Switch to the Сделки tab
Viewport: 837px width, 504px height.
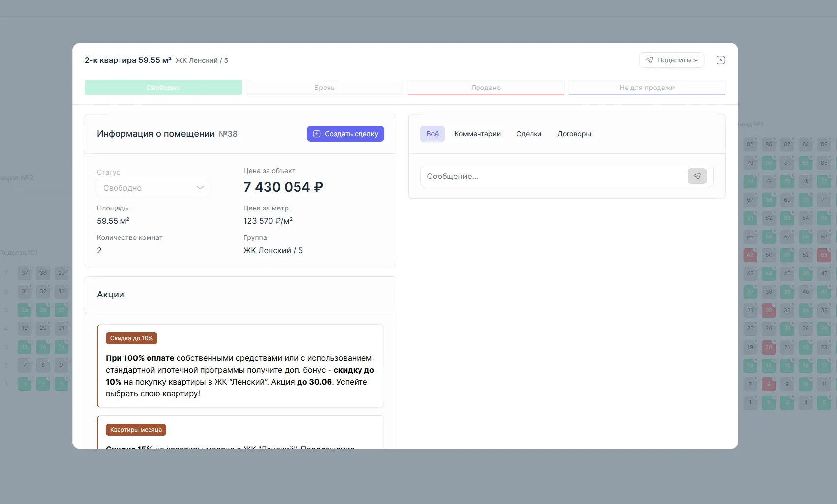pos(529,134)
